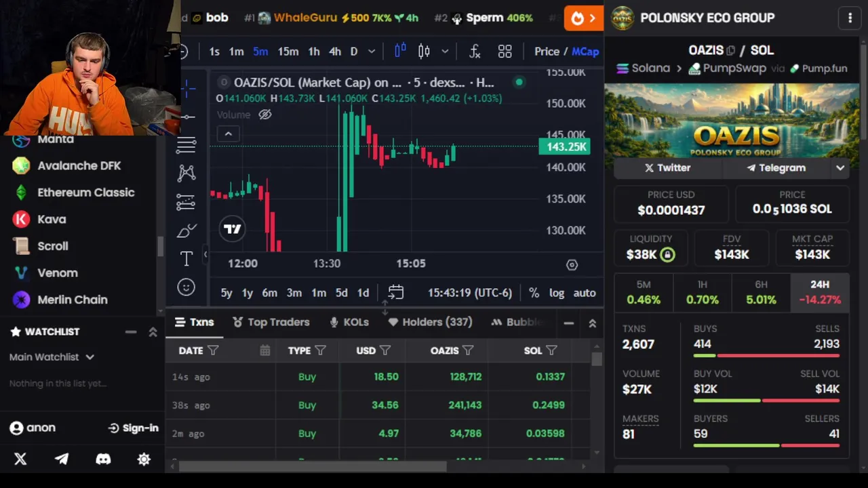868x488 pixels.
Task: Open the Telegram link in sidebar footer
Action: [x=62, y=459]
